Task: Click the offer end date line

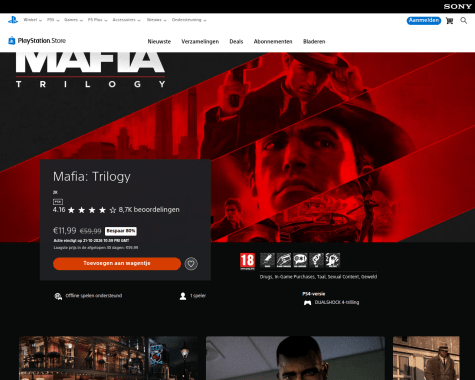Action: tap(91, 241)
